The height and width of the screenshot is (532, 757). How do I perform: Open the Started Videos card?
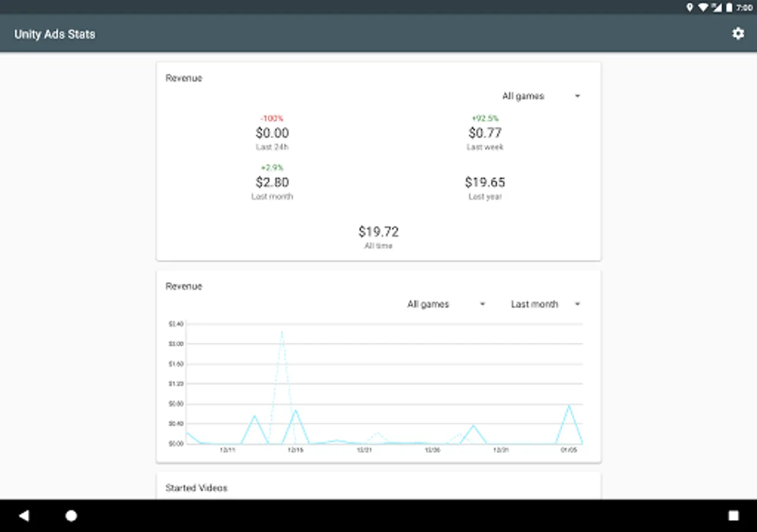pyautogui.click(x=378, y=486)
